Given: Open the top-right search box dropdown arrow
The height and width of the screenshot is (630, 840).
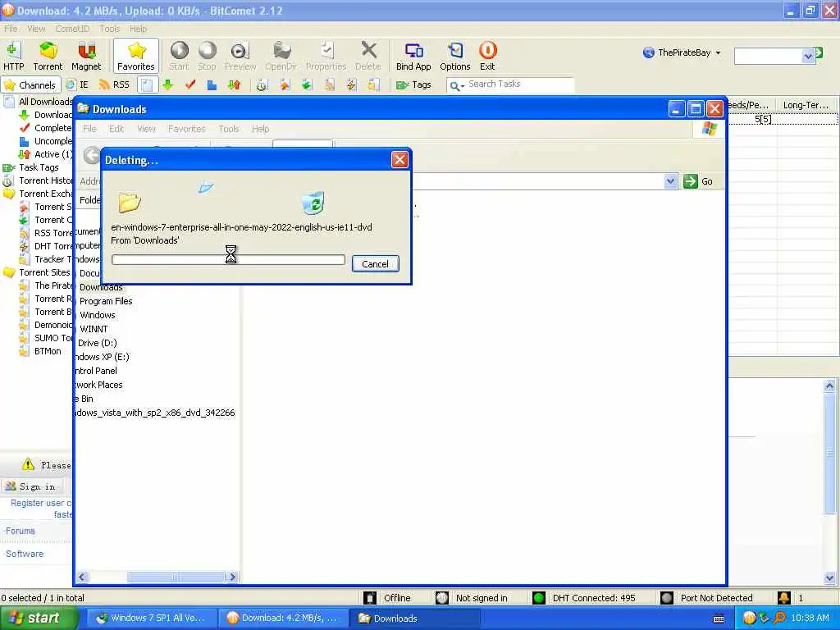Looking at the screenshot, I should 808,56.
